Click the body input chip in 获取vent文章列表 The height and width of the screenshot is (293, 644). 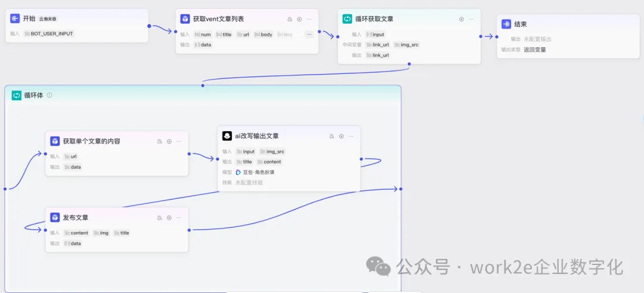[x=264, y=35]
